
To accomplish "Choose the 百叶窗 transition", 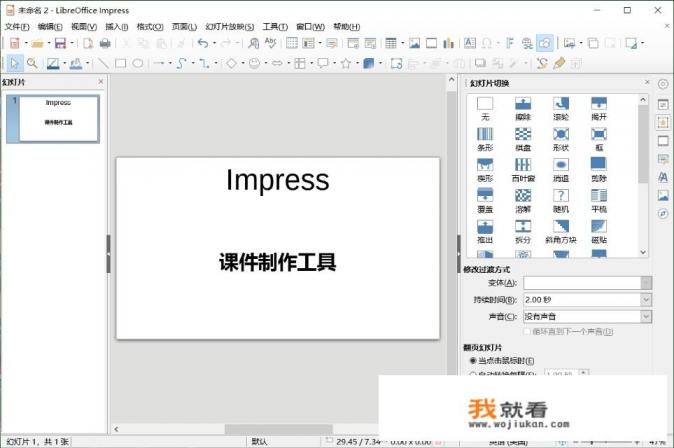I will 523,170.
